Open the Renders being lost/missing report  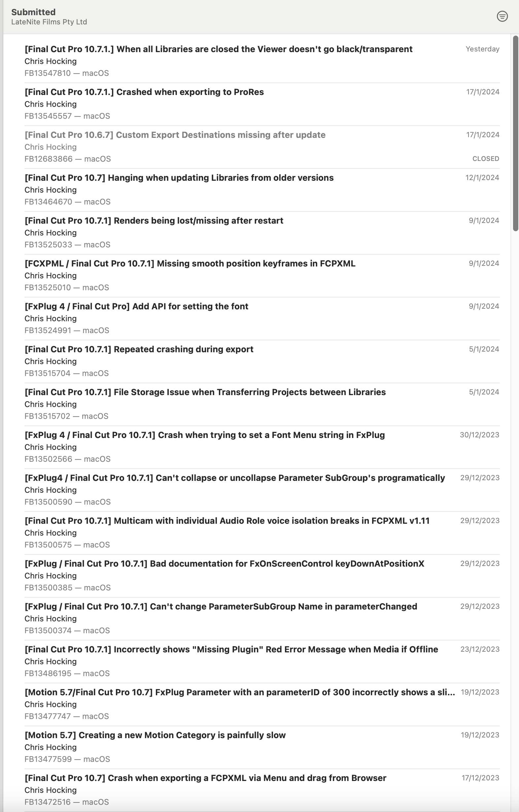pyautogui.click(x=154, y=221)
